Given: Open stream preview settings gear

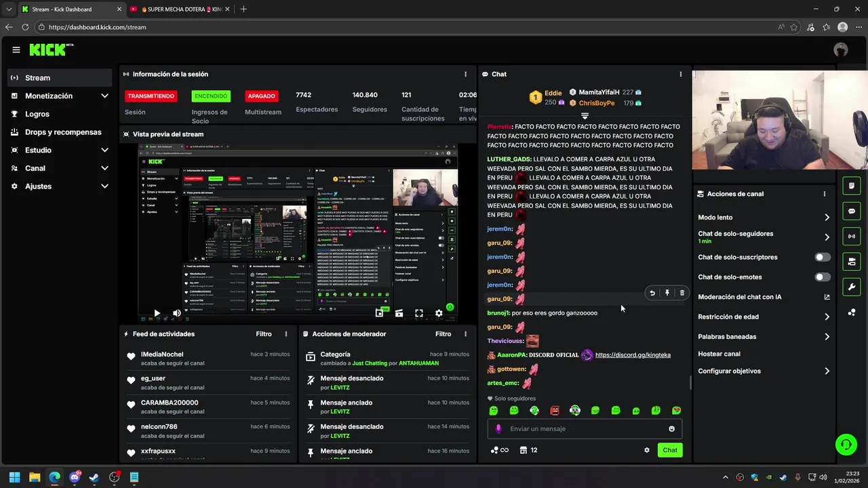Looking at the screenshot, I should click(439, 313).
